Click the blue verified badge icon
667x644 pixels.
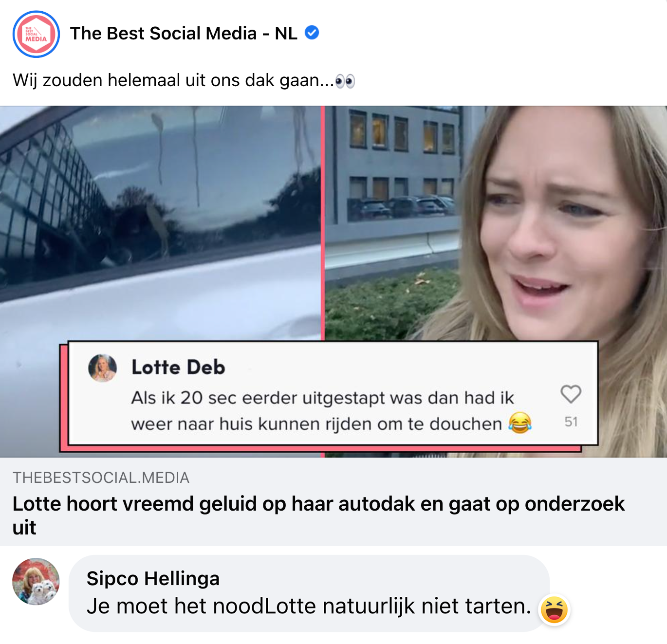(x=312, y=33)
